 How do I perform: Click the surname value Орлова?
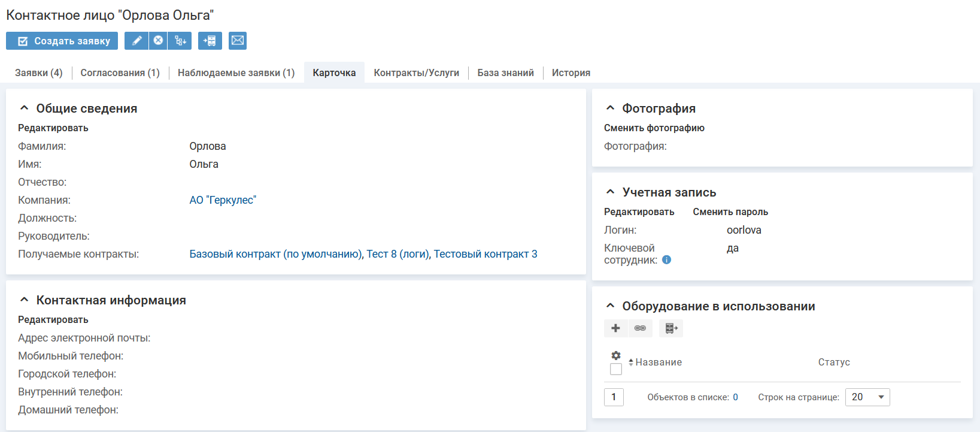point(208,146)
